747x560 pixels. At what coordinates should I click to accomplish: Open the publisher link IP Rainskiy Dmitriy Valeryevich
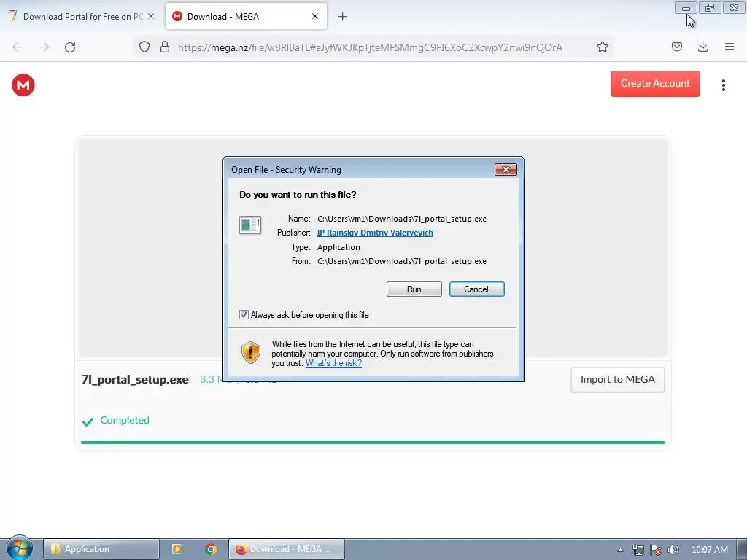pyautogui.click(x=375, y=233)
